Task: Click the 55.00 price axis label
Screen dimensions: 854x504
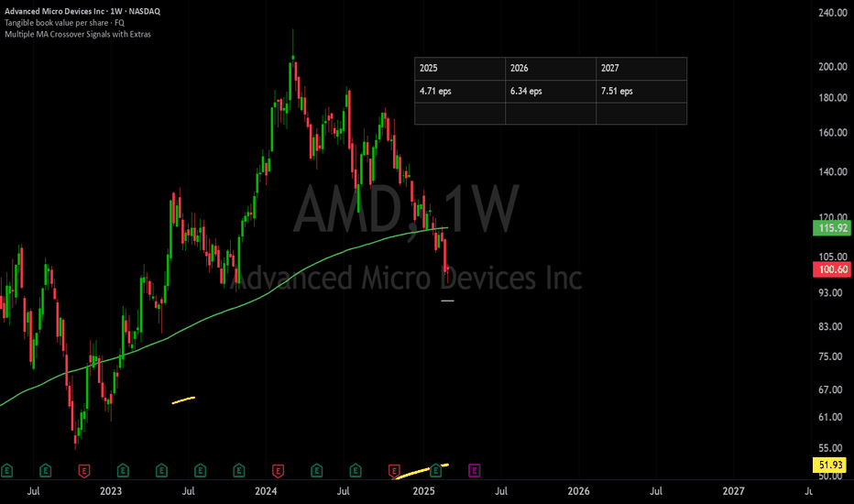Action: (830, 448)
